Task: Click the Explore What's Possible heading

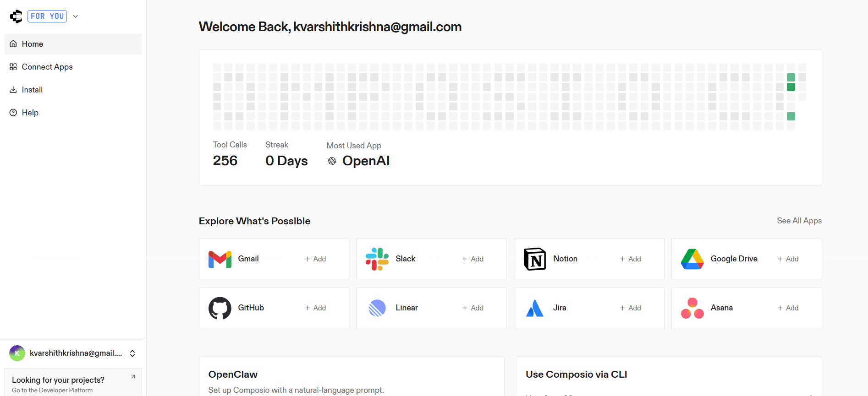Action: click(x=255, y=221)
